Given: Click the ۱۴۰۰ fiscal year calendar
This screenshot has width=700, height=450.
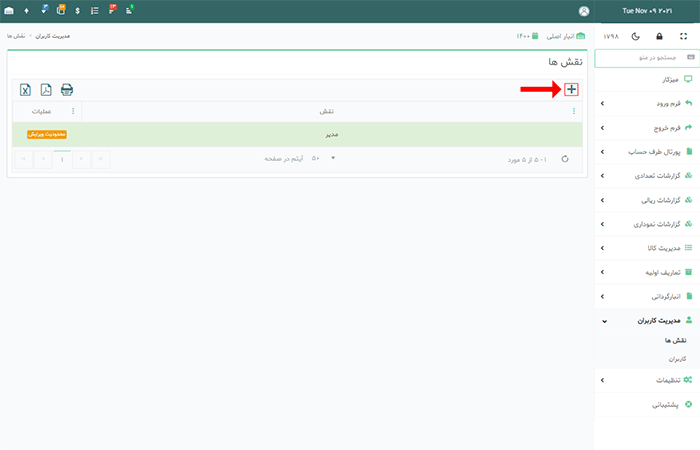Looking at the screenshot, I should click(x=528, y=36).
